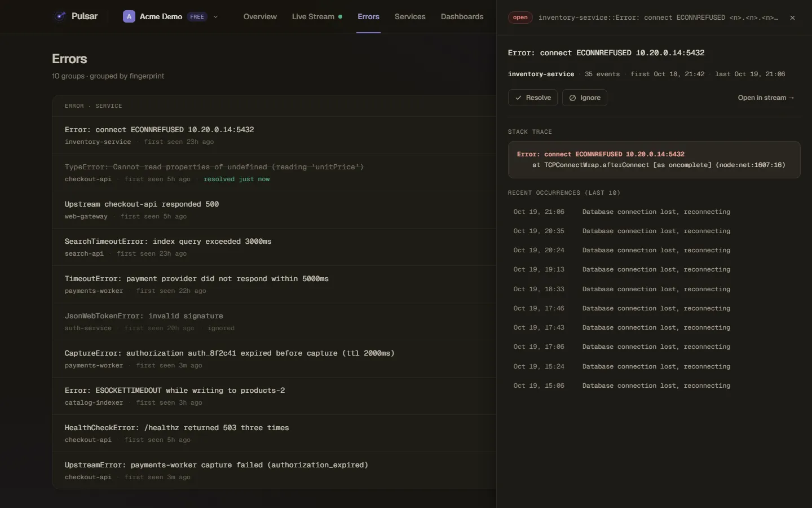
Task: Switch to the Services tab
Action: [x=410, y=16]
